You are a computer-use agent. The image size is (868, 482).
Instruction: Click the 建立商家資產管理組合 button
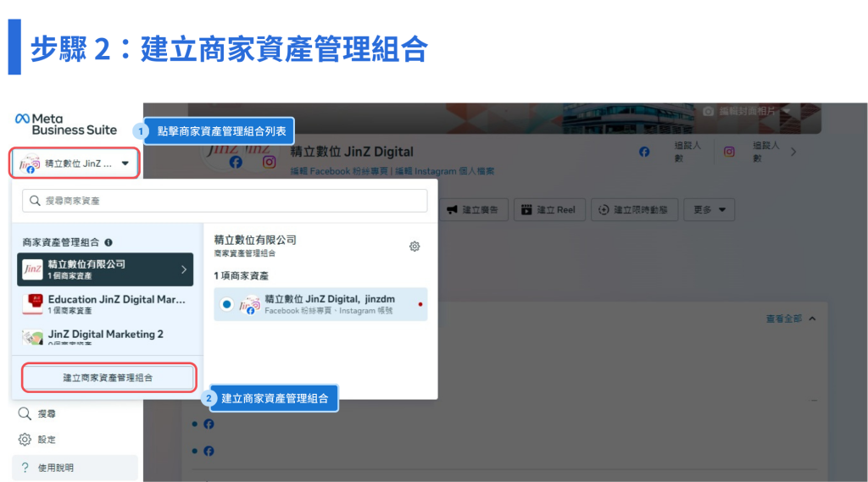coord(108,378)
